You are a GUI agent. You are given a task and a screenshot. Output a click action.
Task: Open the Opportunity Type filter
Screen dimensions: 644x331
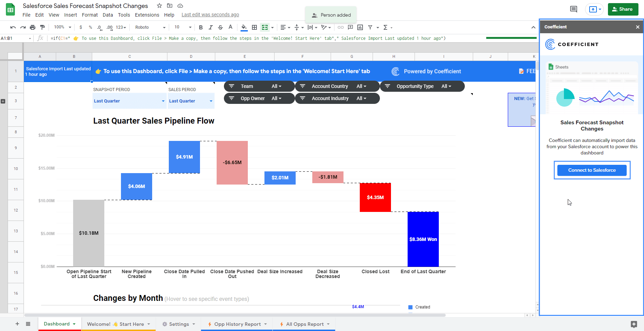422,86
